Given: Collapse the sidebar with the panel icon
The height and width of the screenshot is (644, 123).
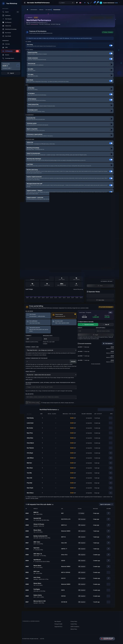Looking at the screenshot, I should click(x=25, y=3).
